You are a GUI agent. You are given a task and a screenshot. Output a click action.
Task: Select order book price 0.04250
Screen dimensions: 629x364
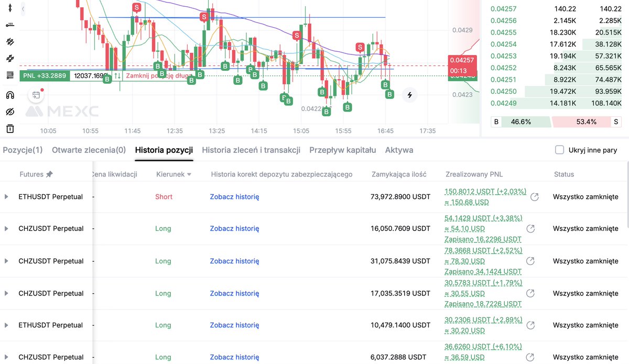coord(503,91)
